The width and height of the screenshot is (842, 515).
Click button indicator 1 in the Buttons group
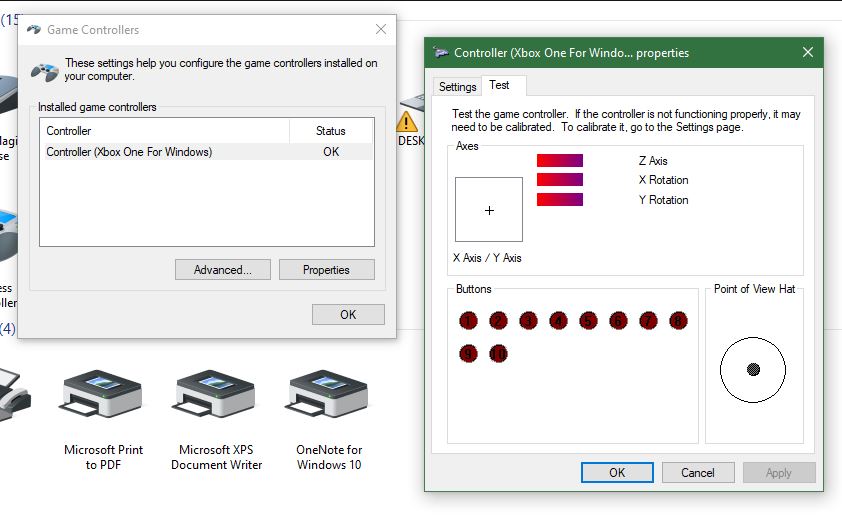pos(468,321)
